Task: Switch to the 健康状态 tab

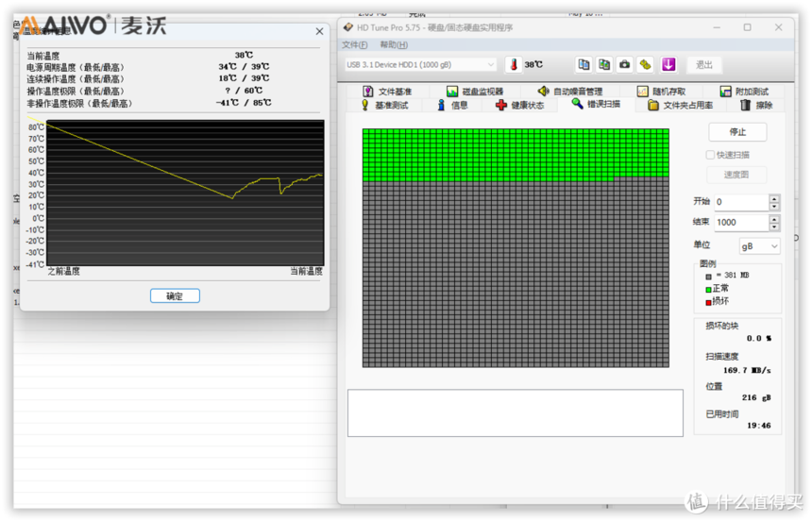Action: point(519,105)
